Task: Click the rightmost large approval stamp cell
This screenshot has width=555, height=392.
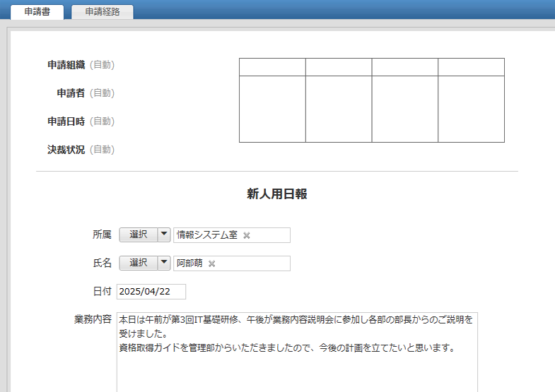Action: pyautogui.click(x=471, y=109)
